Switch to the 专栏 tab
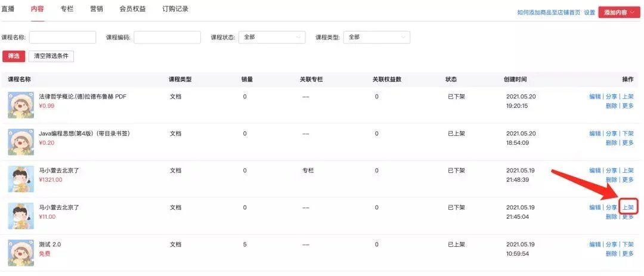Image resolution: width=644 pixels, height=276 pixels. click(67, 8)
